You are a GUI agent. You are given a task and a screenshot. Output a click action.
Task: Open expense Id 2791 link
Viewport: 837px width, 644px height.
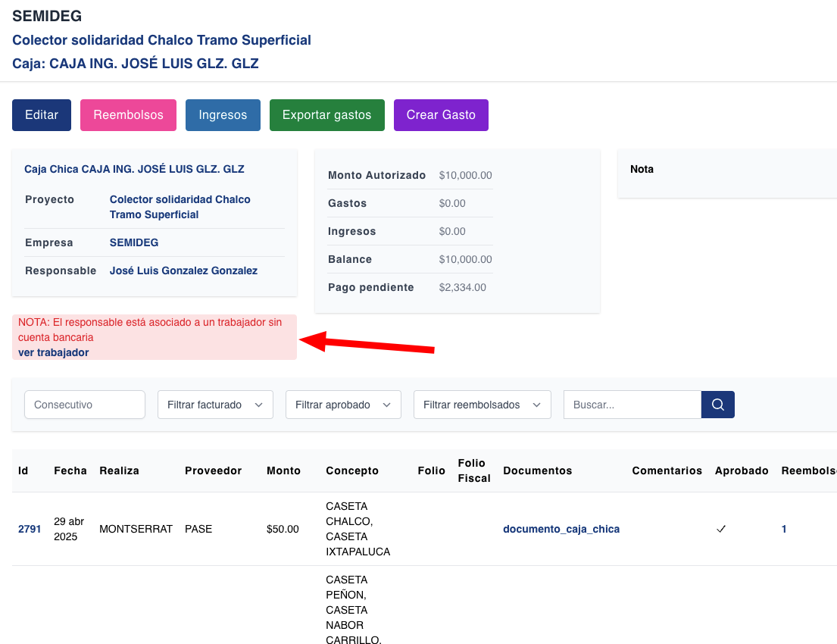30,529
